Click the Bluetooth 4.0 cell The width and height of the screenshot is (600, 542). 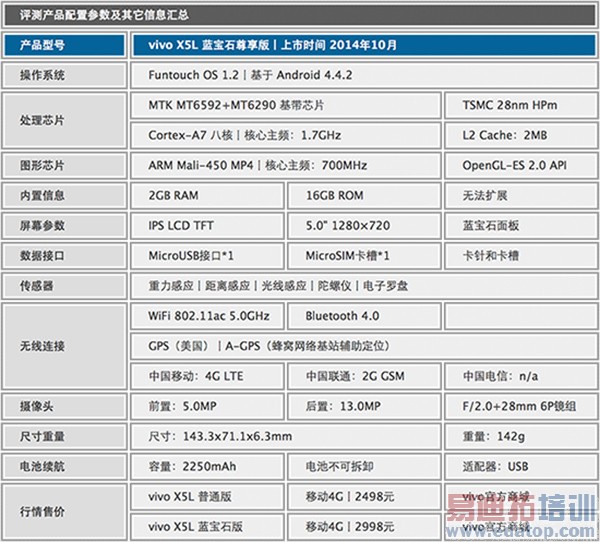pyautogui.click(x=364, y=316)
